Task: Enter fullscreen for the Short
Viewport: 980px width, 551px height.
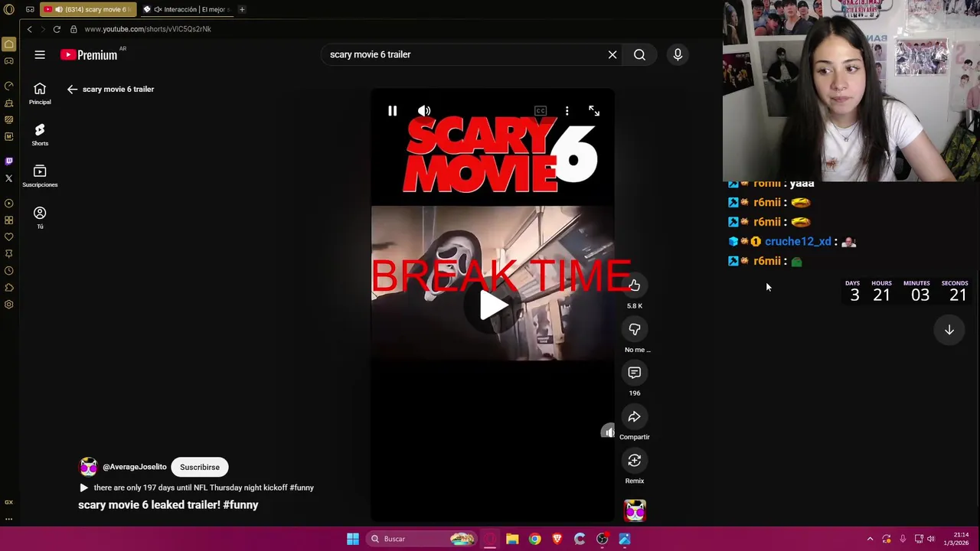Action: coord(594,111)
